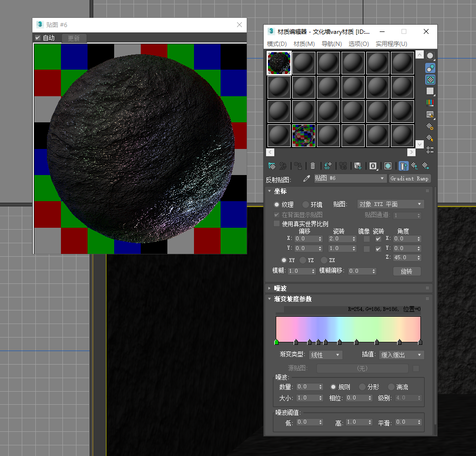
Task: Expand the 噪波 rollout
Action: 281,288
